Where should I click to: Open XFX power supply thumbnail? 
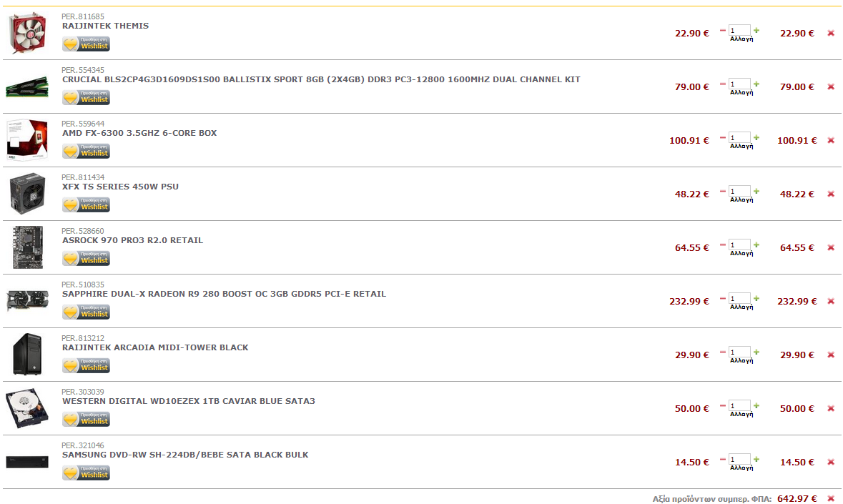27,194
